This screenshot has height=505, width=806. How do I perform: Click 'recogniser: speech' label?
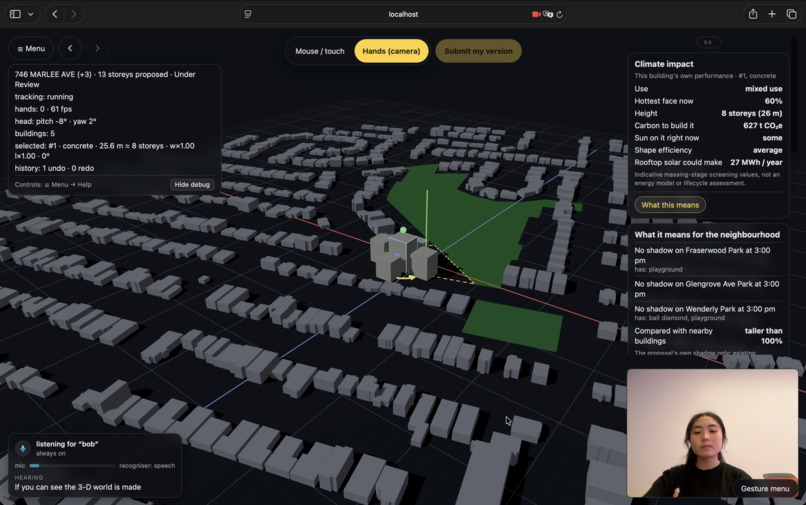(x=147, y=465)
